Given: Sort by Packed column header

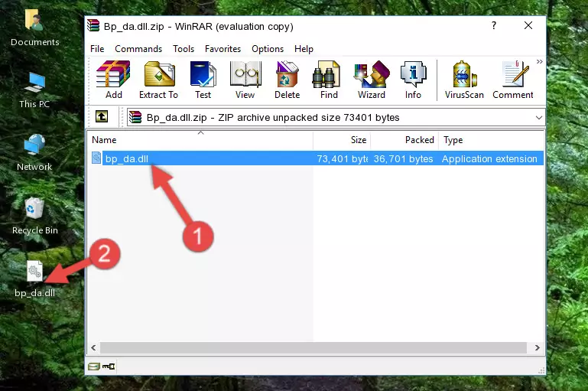Looking at the screenshot, I should tap(404, 140).
